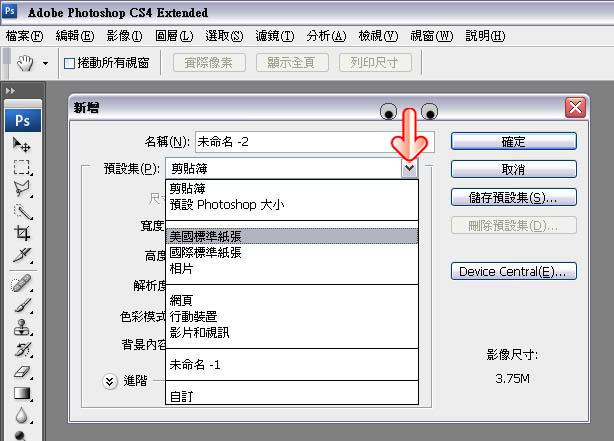Select the Rectangular Marquee tool
Image resolution: width=614 pixels, height=441 pixels.
tap(22, 167)
